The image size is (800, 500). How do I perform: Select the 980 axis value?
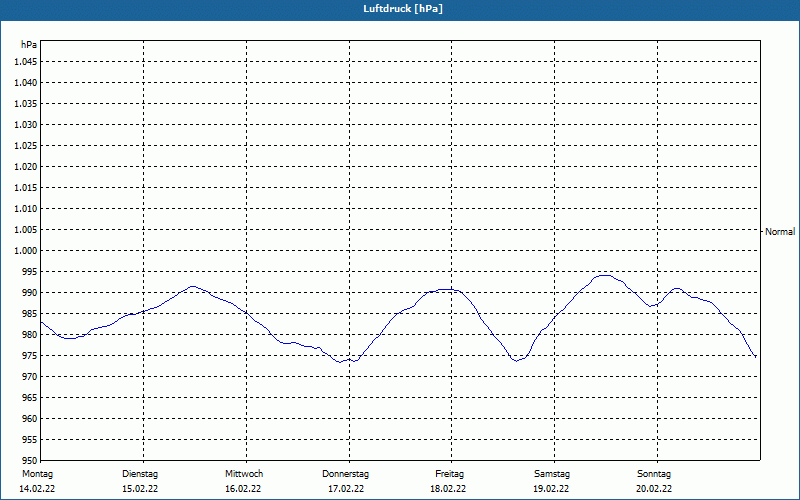pos(30,335)
